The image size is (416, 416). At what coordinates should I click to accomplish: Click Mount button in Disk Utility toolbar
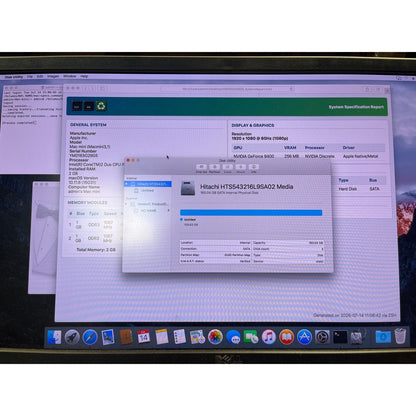pos(241,168)
